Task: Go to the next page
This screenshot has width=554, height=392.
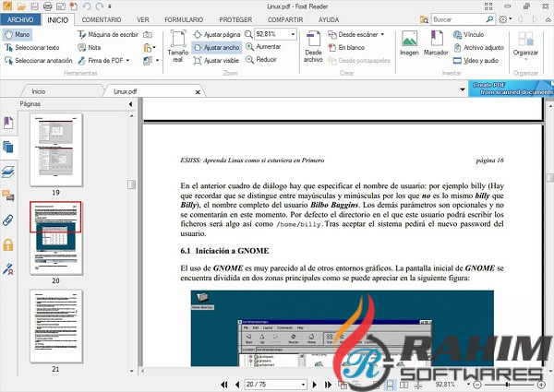Action: coord(315,385)
